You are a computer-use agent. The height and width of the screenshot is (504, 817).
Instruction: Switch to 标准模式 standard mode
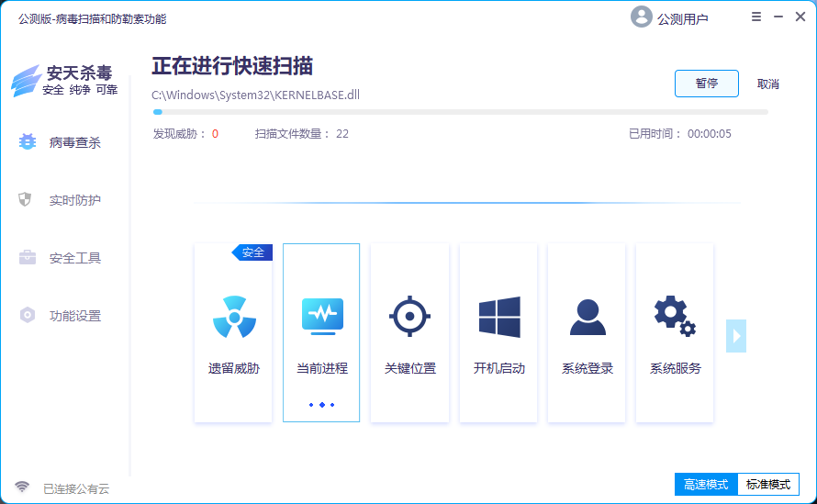coord(768,484)
